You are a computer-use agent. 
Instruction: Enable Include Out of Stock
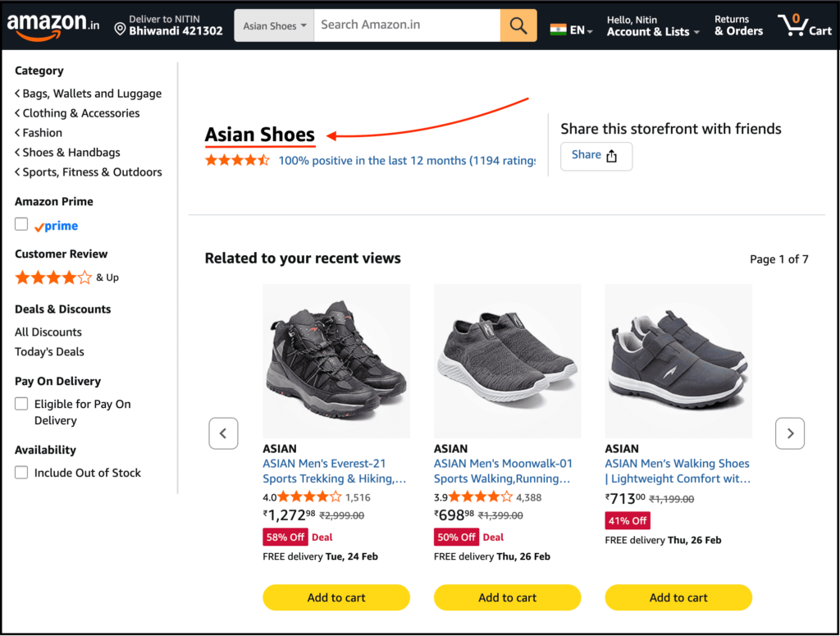(21, 473)
